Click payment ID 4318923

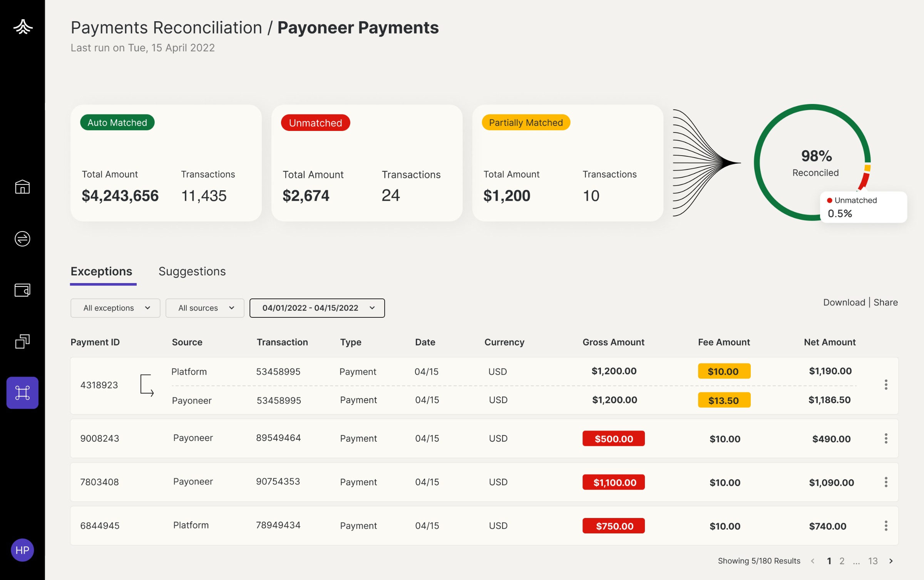[x=99, y=385]
